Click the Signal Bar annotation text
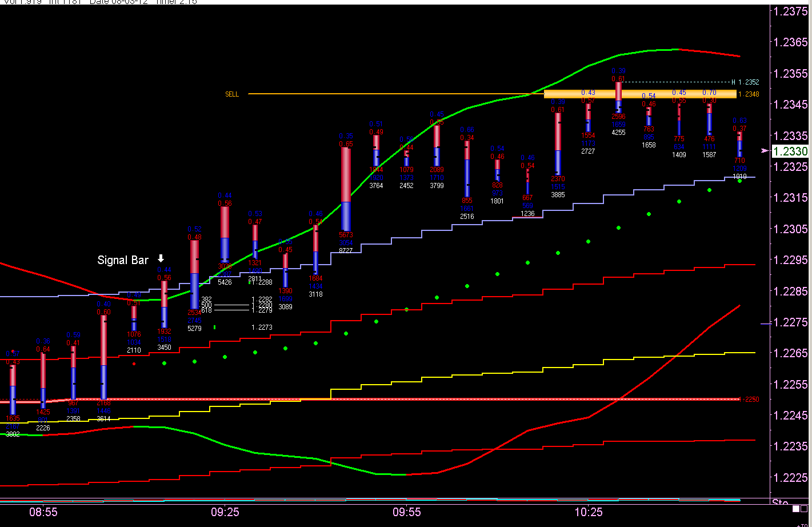 (x=123, y=260)
